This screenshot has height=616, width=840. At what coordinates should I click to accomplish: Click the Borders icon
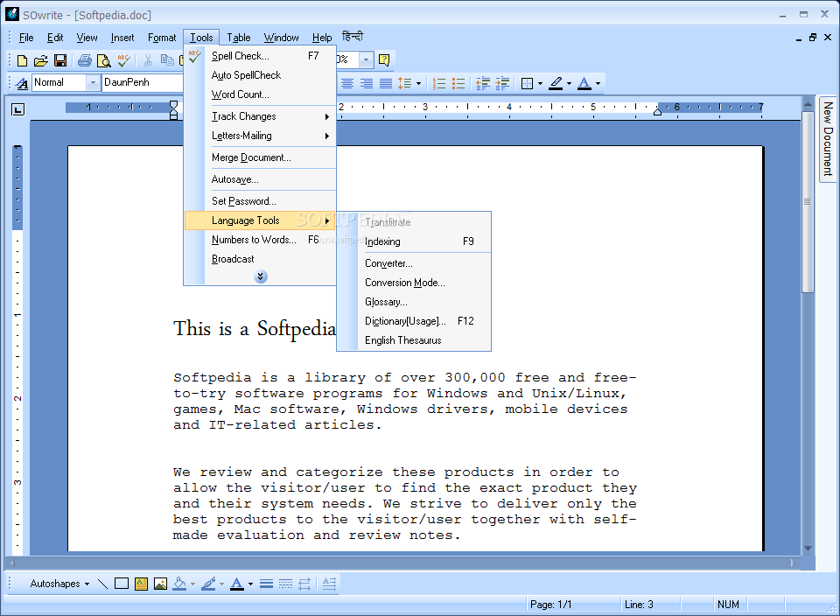pyautogui.click(x=527, y=83)
